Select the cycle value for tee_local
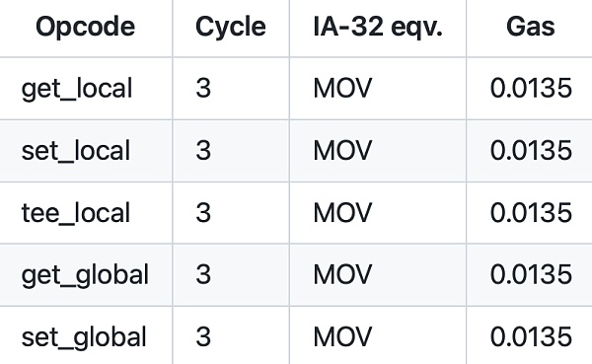The height and width of the screenshot is (364, 592). (x=203, y=213)
